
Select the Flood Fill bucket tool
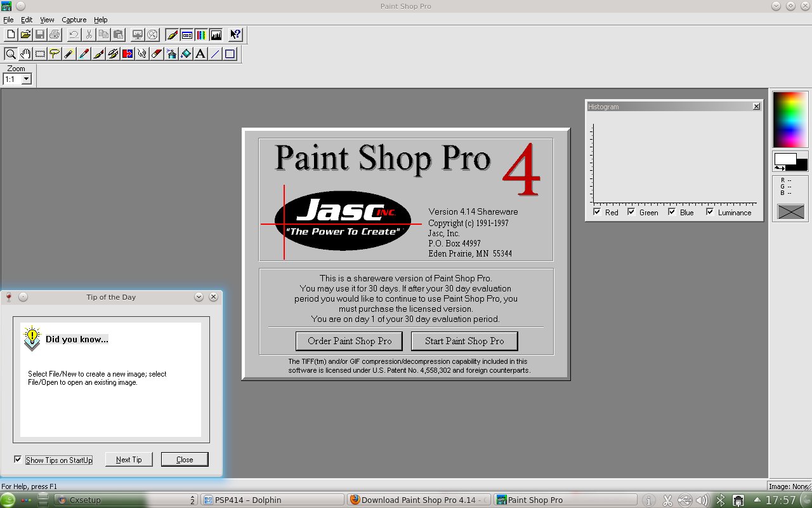coord(186,54)
